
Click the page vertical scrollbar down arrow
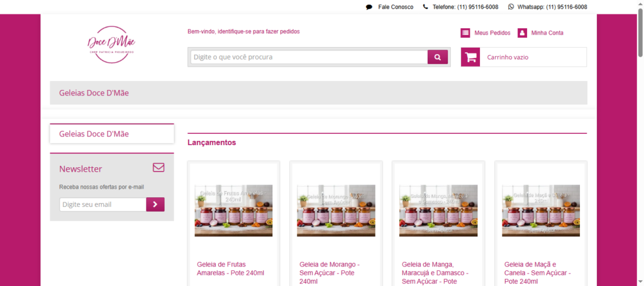[639, 282]
